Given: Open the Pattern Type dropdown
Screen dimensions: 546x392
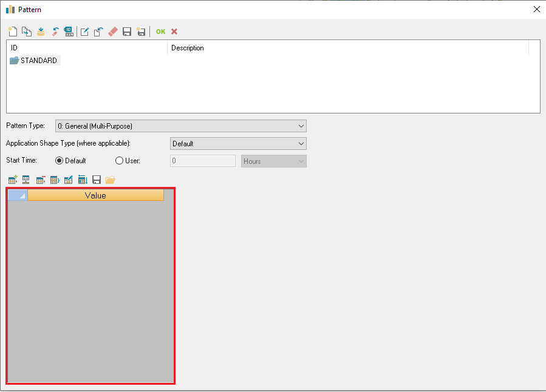Looking at the screenshot, I should click(301, 126).
